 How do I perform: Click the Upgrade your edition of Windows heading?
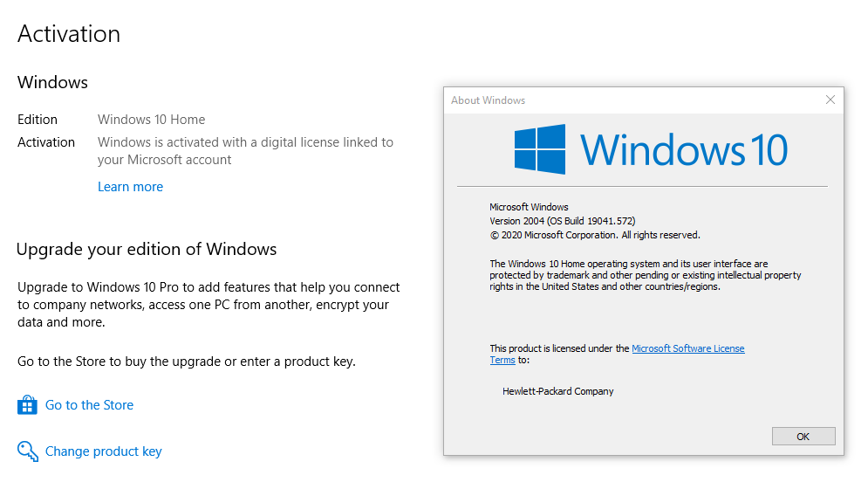147,250
